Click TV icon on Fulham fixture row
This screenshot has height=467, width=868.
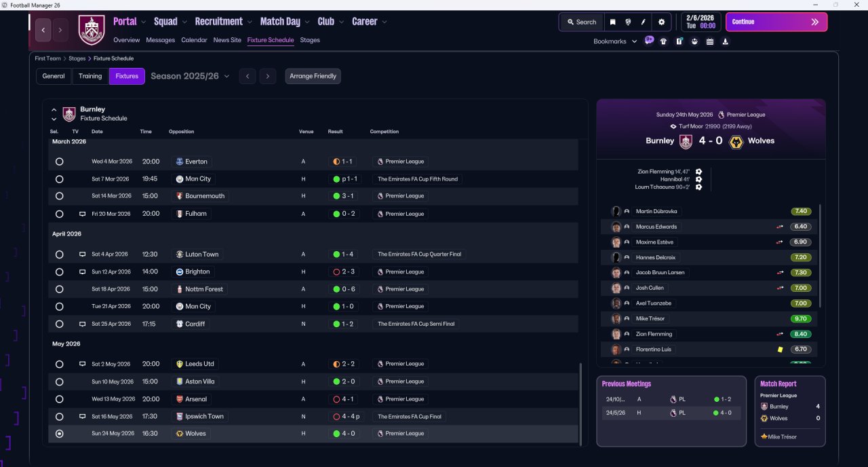(82, 214)
